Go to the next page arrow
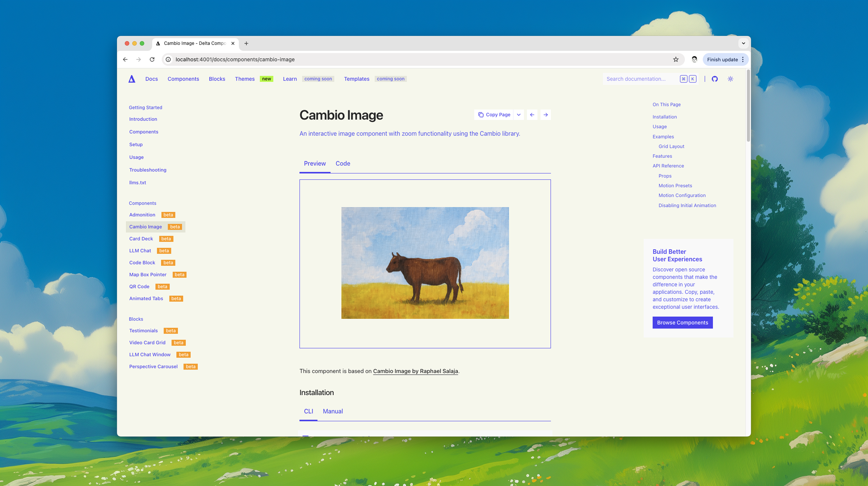Viewport: 868px width, 486px height. tap(545, 115)
